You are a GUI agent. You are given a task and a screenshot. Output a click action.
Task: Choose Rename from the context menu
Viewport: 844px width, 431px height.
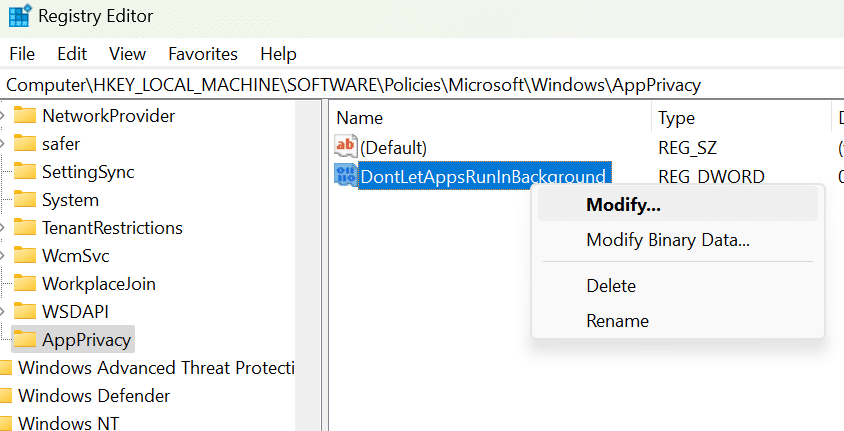pyautogui.click(x=678, y=321)
